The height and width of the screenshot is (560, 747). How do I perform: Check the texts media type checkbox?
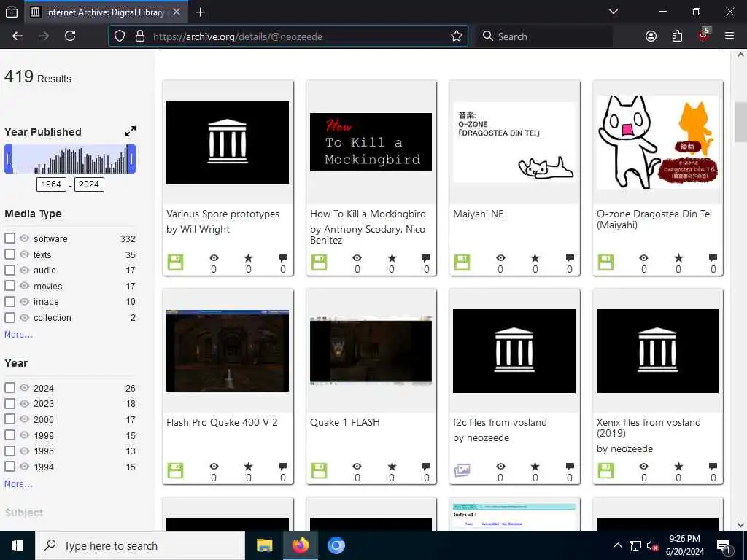9,254
